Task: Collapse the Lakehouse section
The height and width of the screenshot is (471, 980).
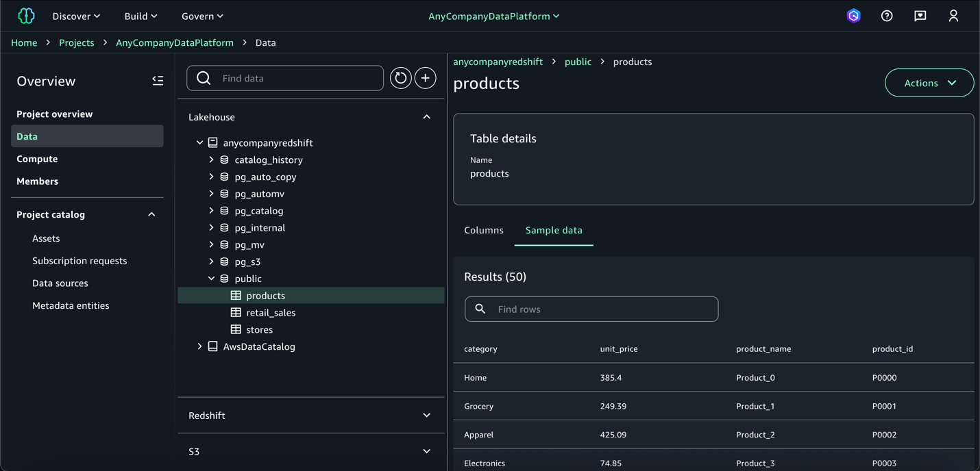Action: [x=426, y=117]
